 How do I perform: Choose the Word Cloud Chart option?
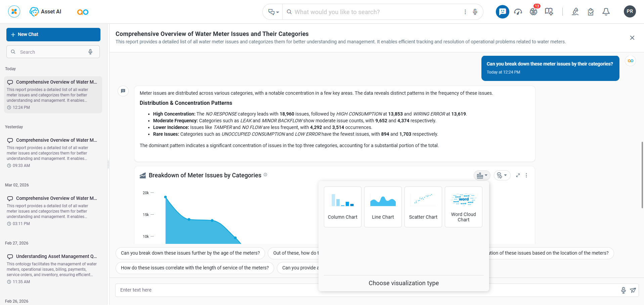pos(463,207)
